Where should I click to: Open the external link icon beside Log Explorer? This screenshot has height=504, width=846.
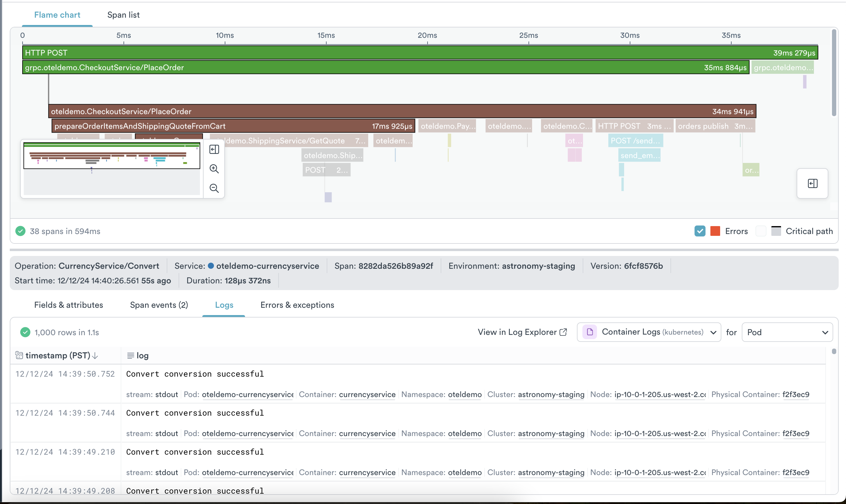click(563, 332)
